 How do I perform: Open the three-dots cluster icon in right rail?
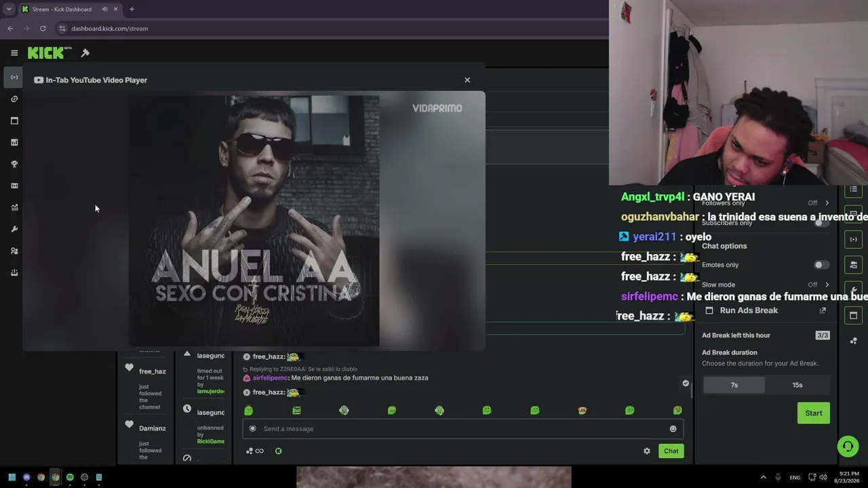tap(853, 340)
